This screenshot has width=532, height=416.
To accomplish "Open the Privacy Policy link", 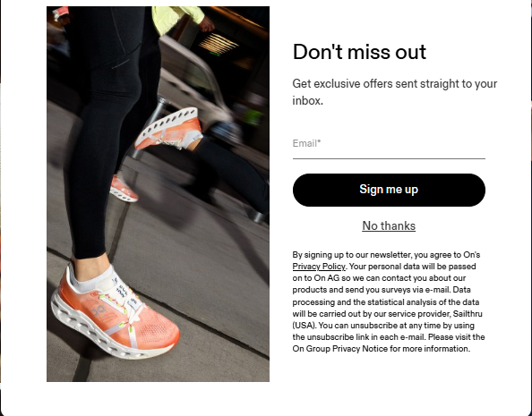I will [x=319, y=267].
